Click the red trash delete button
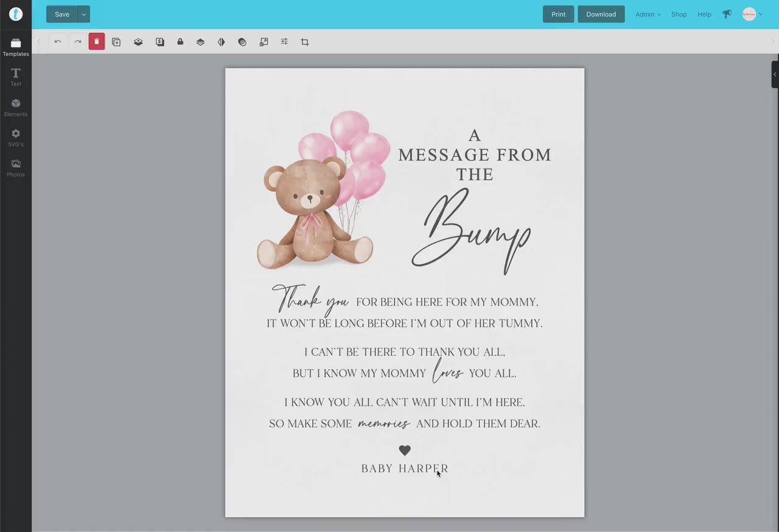Viewport: 779px width, 532px height. tap(97, 41)
